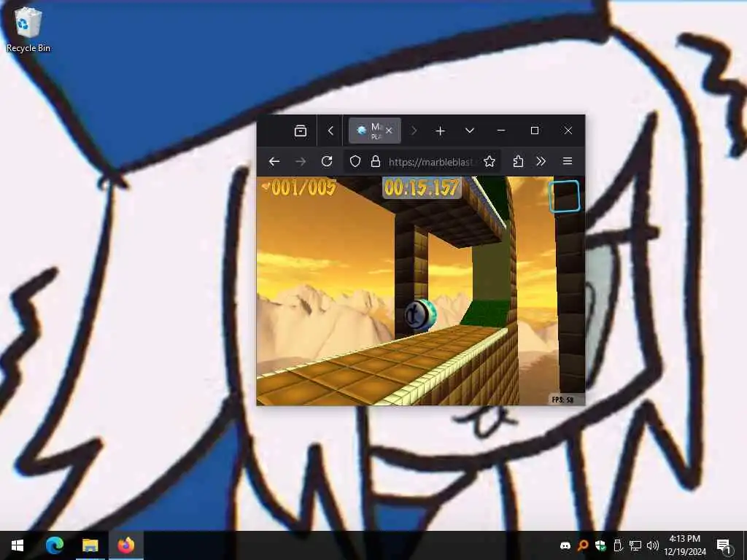Reload the current page
747x560 pixels.
pos(327,161)
